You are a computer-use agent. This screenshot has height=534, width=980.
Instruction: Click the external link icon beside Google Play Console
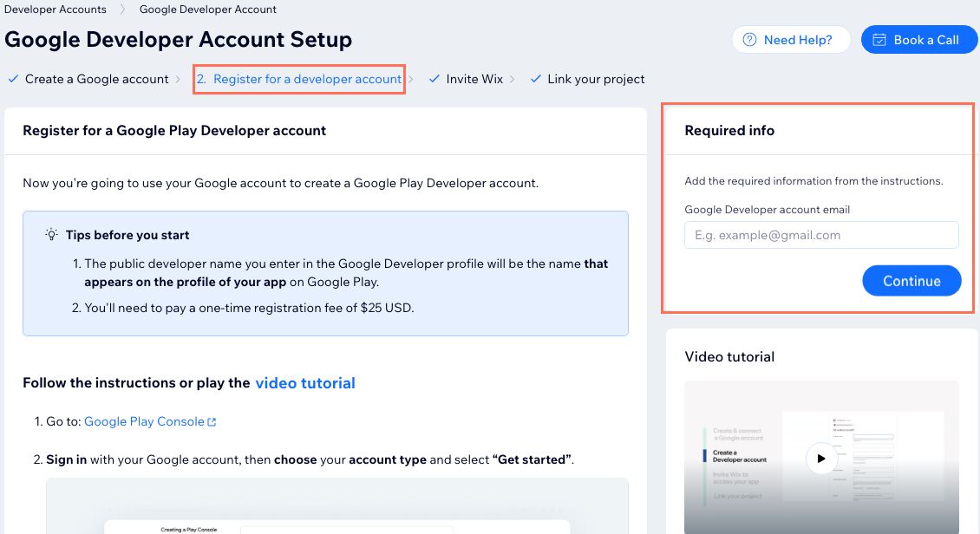pos(212,422)
